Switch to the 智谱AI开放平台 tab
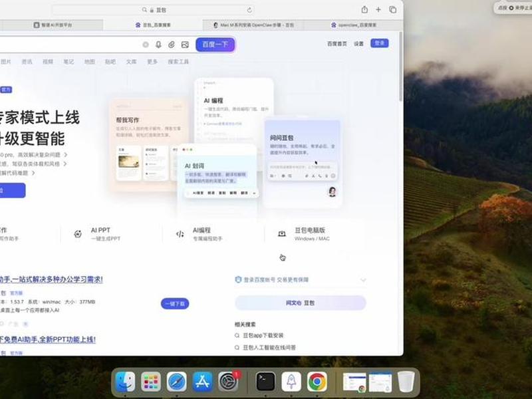Screen dimensions: 532x399 point(53,25)
